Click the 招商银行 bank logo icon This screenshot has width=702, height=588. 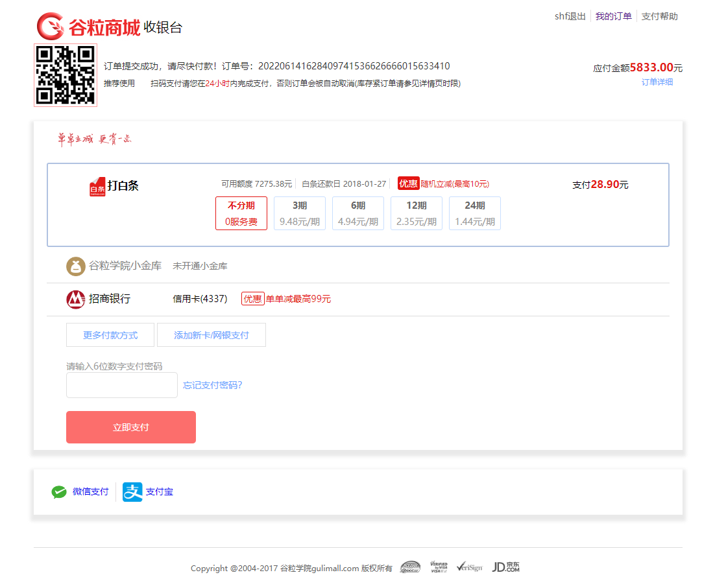point(76,300)
